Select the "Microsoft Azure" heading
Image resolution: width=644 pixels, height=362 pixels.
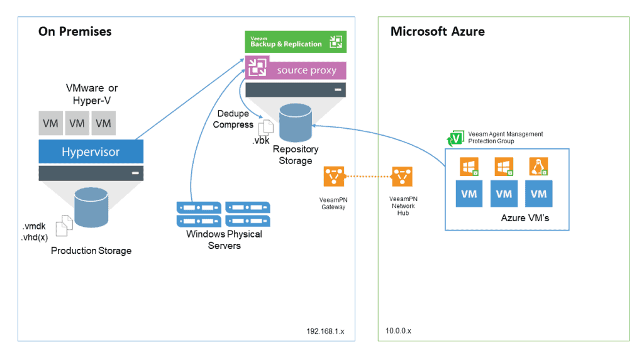(438, 31)
